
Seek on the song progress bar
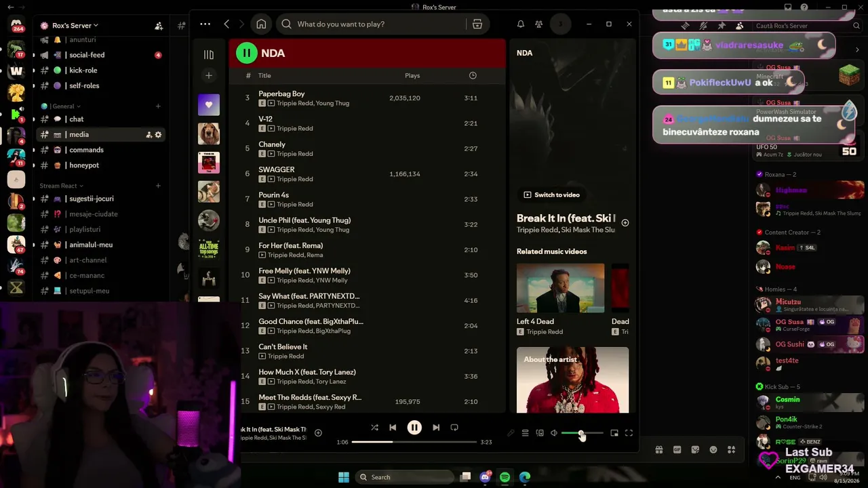coord(414,442)
